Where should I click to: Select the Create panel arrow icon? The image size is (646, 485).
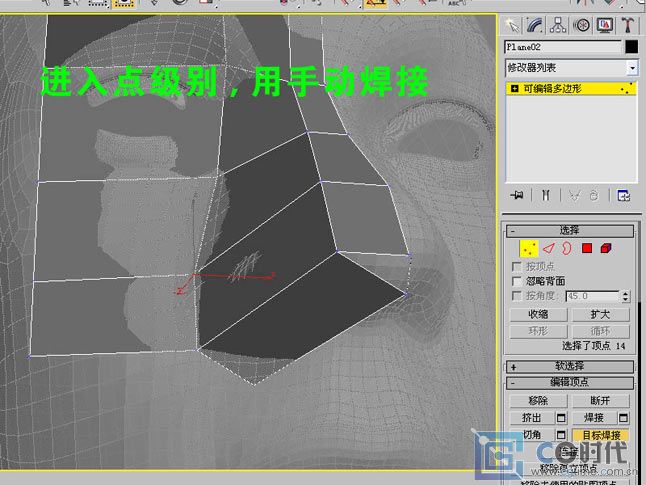513,25
